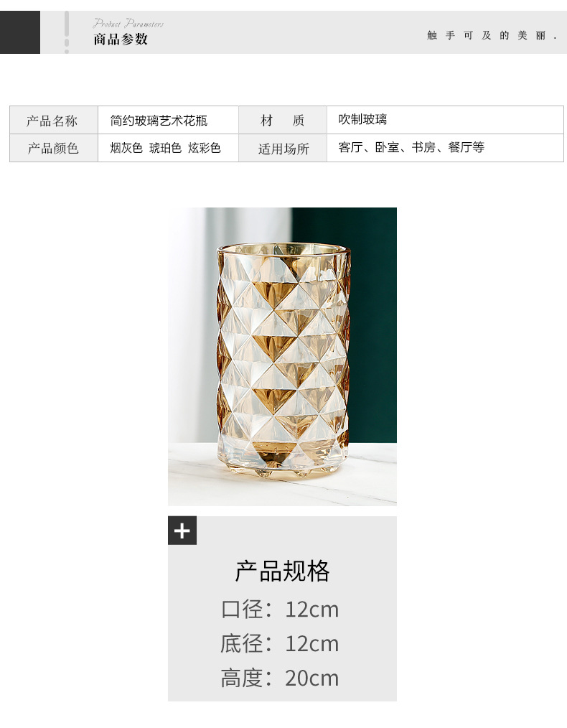Click the dark square block in header
The width and height of the screenshot is (567, 728).
coord(20,32)
